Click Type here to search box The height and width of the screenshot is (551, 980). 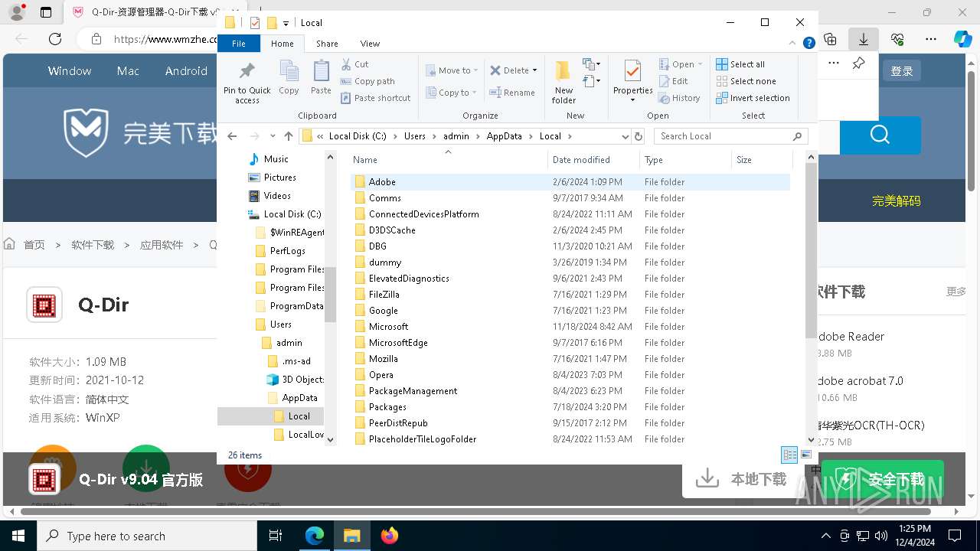pos(147,536)
